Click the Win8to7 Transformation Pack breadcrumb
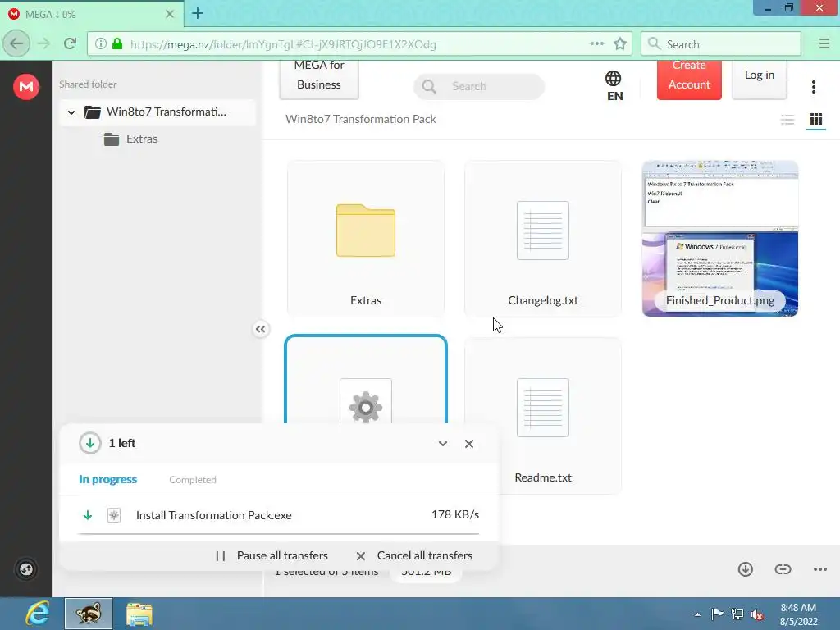 (x=361, y=120)
